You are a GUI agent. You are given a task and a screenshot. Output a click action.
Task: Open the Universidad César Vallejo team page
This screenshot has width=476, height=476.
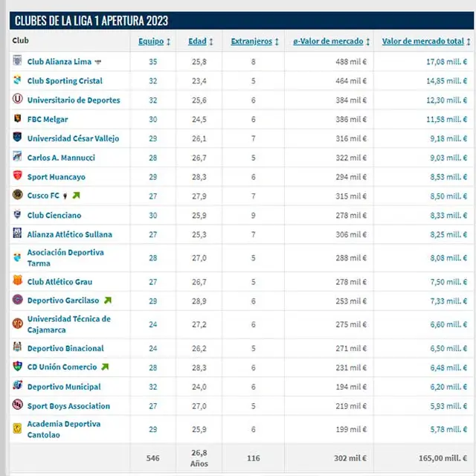(x=73, y=138)
